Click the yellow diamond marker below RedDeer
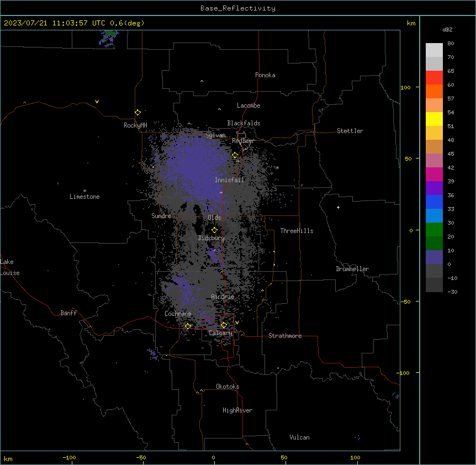 point(235,155)
